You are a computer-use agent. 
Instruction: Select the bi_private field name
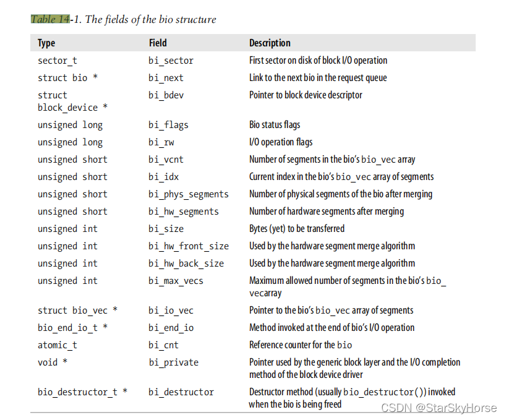click(x=173, y=362)
